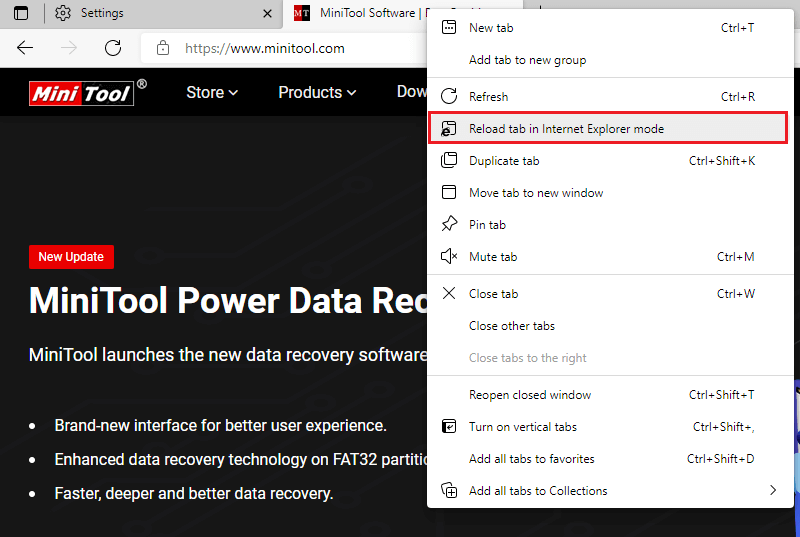The height and width of the screenshot is (537, 800).
Task: Click Move tab to new window
Action: point(536,193)
